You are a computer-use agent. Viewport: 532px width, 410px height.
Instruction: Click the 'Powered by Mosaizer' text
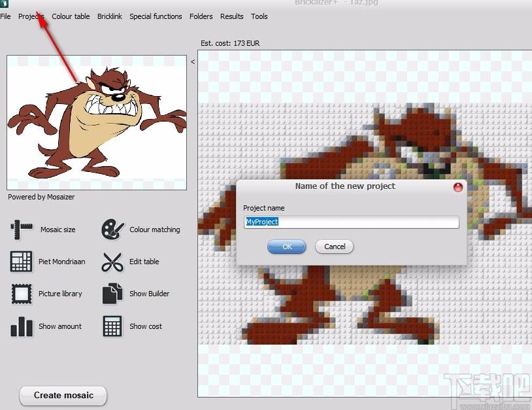click(41, 197)
